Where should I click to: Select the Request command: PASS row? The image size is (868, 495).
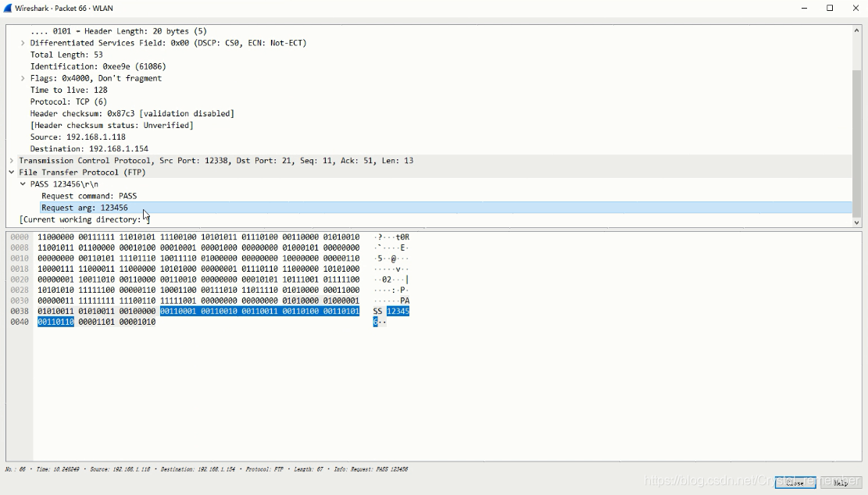(x=89, y=196)
